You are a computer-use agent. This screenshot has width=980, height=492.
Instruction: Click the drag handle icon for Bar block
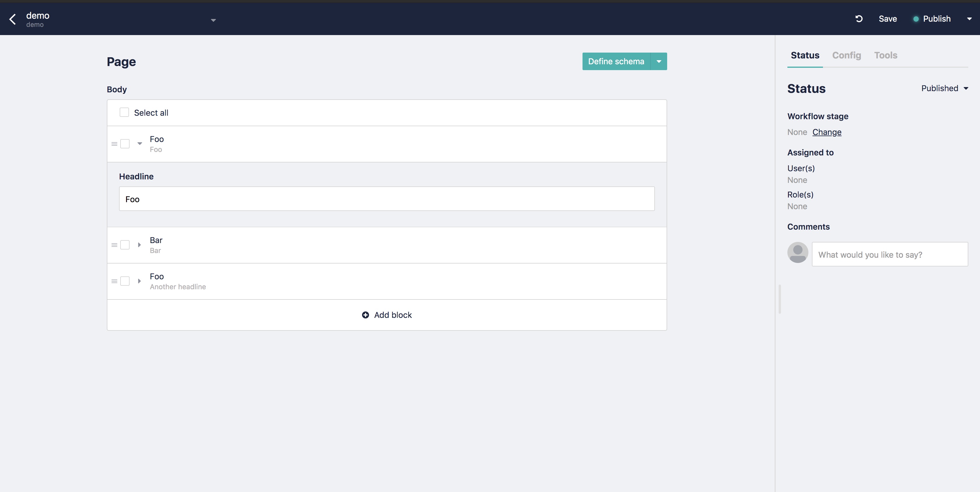tap(115, 245)
